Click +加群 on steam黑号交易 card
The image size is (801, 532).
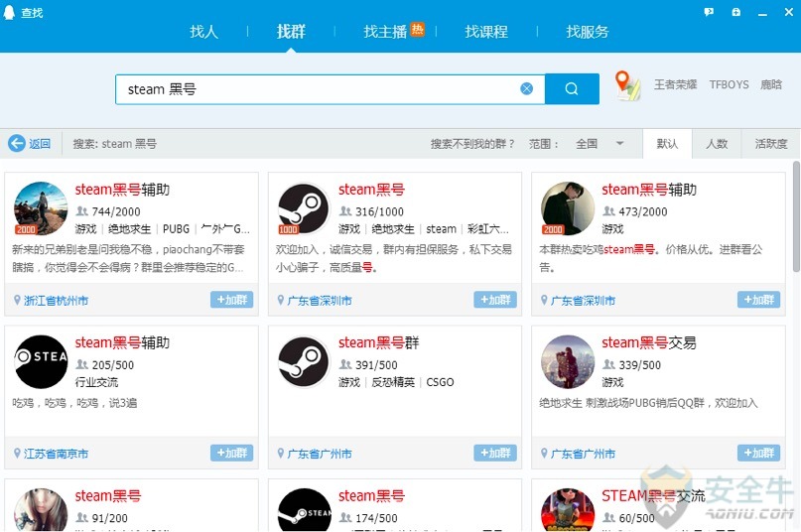[x=758, y=453]
